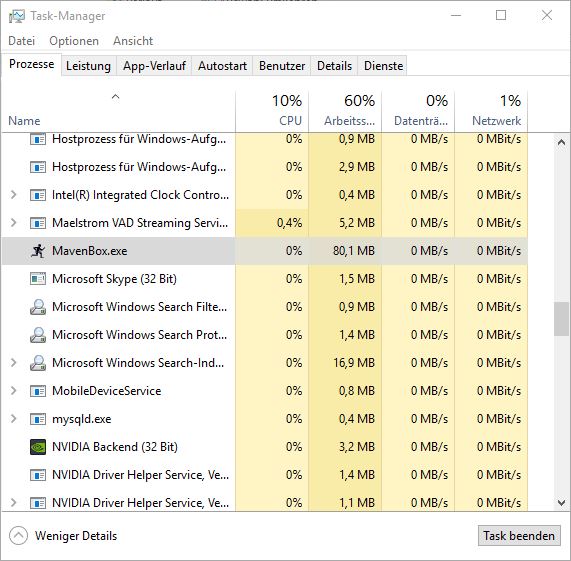This screenshot has width=571, height=561.
Task: Click the Microsoft Windows Search Prot... icon
Action: (x=38, y=335)
